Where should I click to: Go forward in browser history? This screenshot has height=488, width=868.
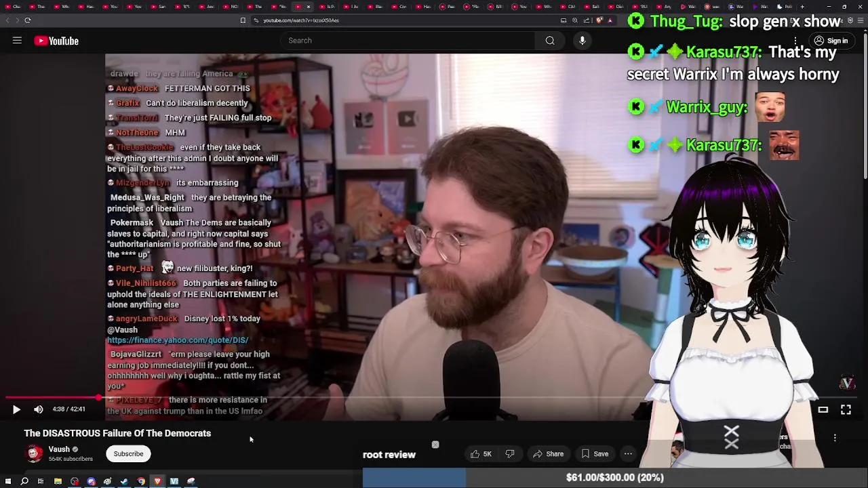click(x=16, y=20)
